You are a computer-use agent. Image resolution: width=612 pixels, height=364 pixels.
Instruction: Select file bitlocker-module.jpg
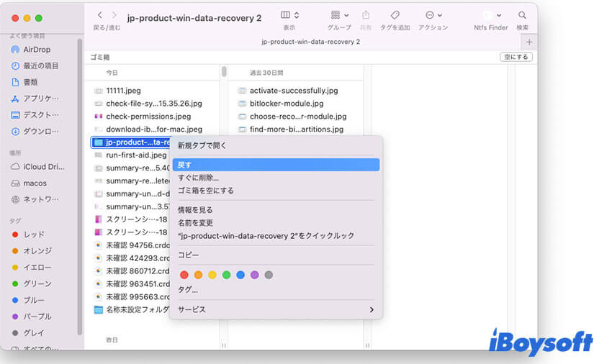pos(281,104)
